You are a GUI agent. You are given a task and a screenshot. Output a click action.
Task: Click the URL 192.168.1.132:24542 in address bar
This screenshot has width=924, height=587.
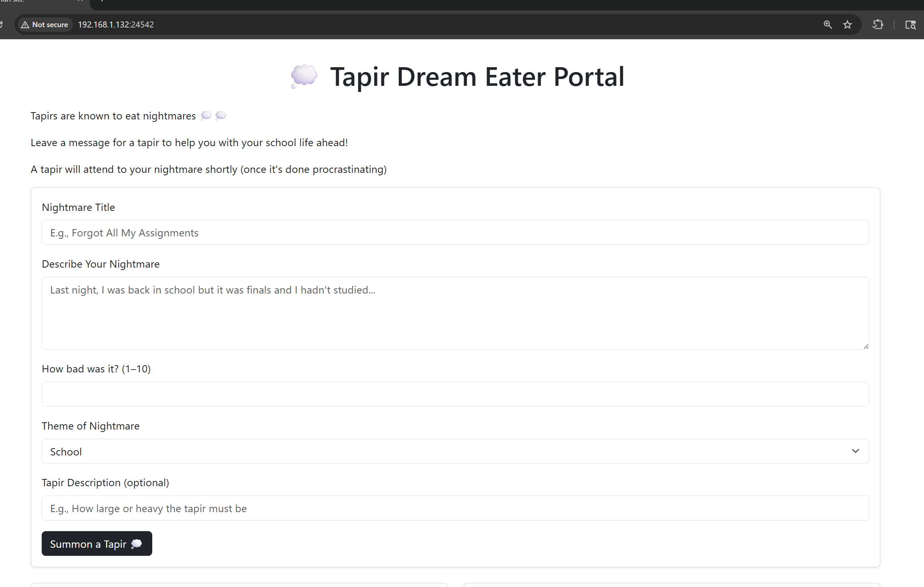coord(116,25)
